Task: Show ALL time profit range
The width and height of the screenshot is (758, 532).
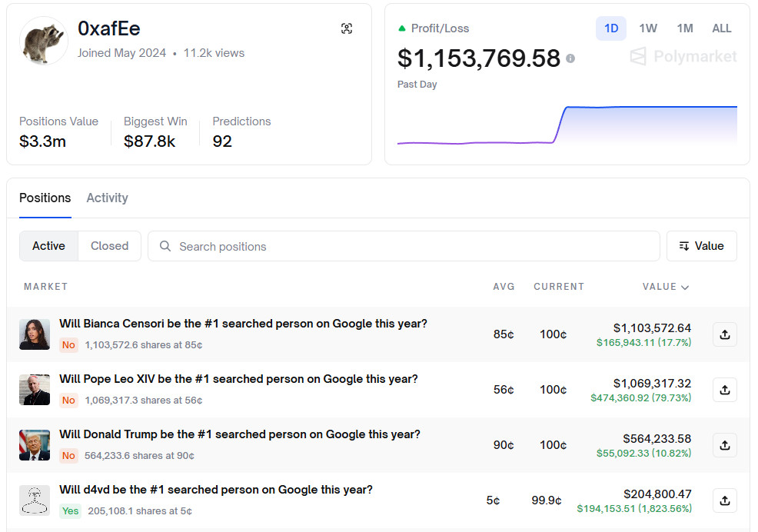Action: 722,28
